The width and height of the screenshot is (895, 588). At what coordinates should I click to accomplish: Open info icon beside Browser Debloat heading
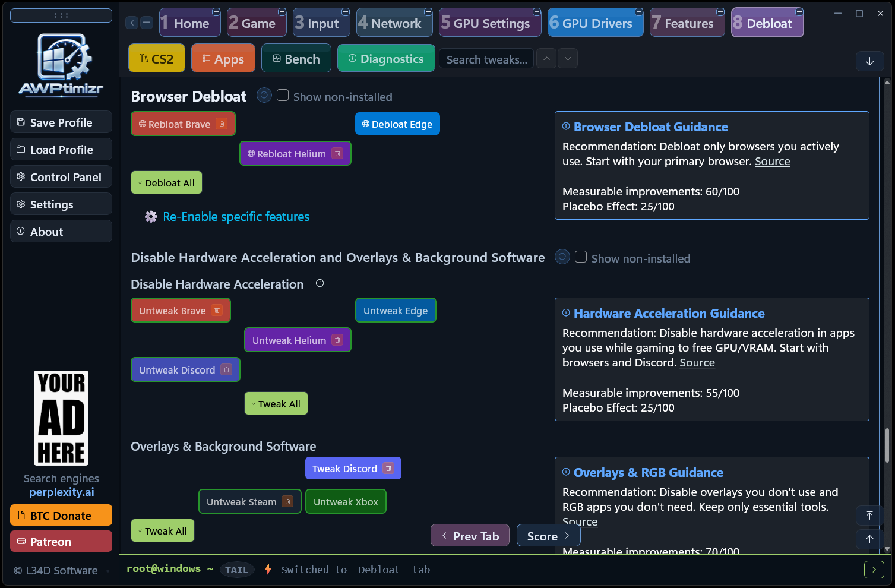[264, 95]
